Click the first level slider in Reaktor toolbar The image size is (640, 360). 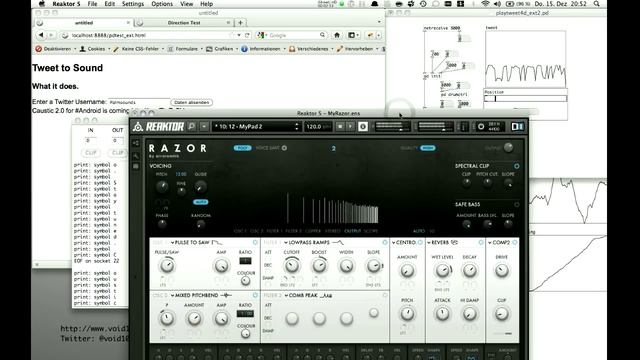pos(392,127)
